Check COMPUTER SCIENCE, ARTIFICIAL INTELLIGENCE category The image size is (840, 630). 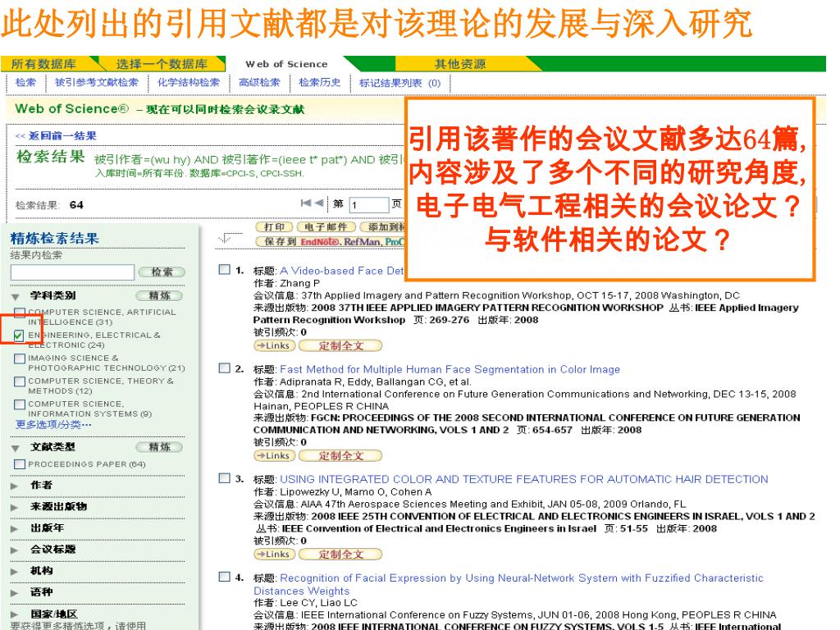tap(20, 313)
